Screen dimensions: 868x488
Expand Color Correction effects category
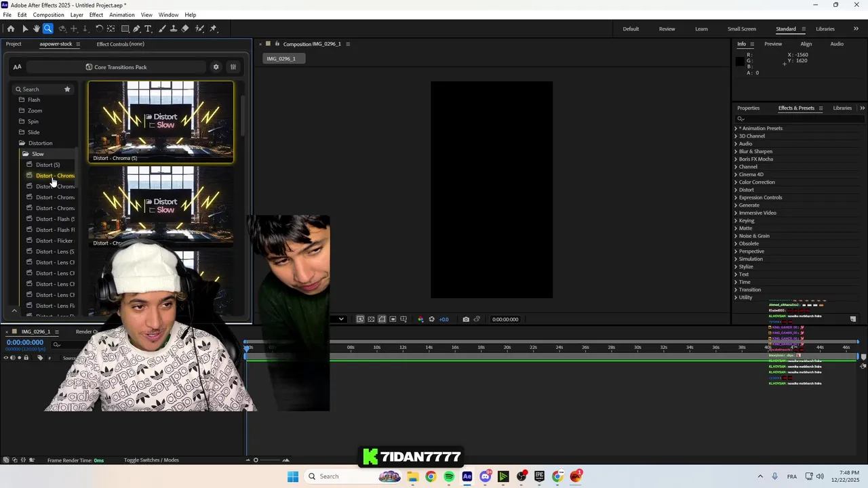tap(736, 182)
